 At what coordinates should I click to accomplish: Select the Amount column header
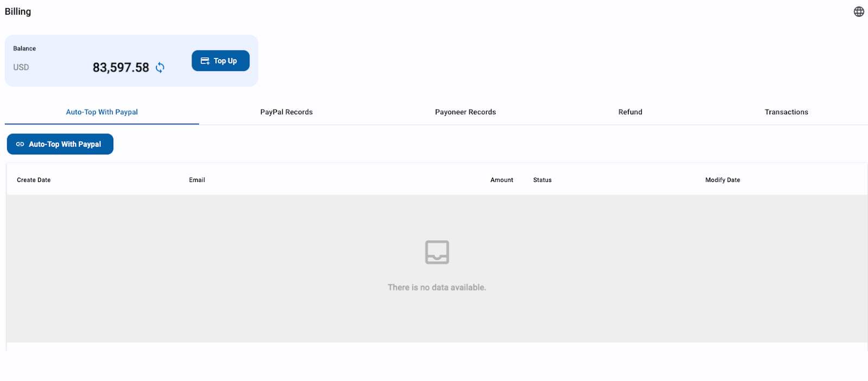point(501,180)
